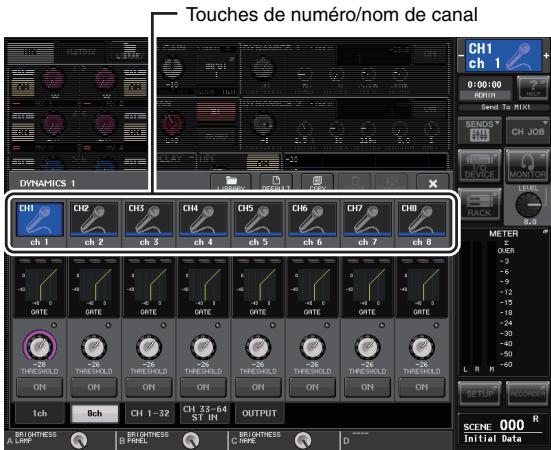Select the ch 4 THRESHOLD knob
Viewport: 551px width, 450px height.
[x=203, y=347]
